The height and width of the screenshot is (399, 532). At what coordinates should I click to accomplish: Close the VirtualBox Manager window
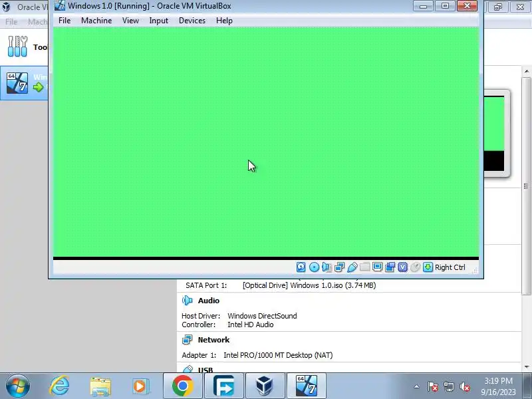coord(520,7)
